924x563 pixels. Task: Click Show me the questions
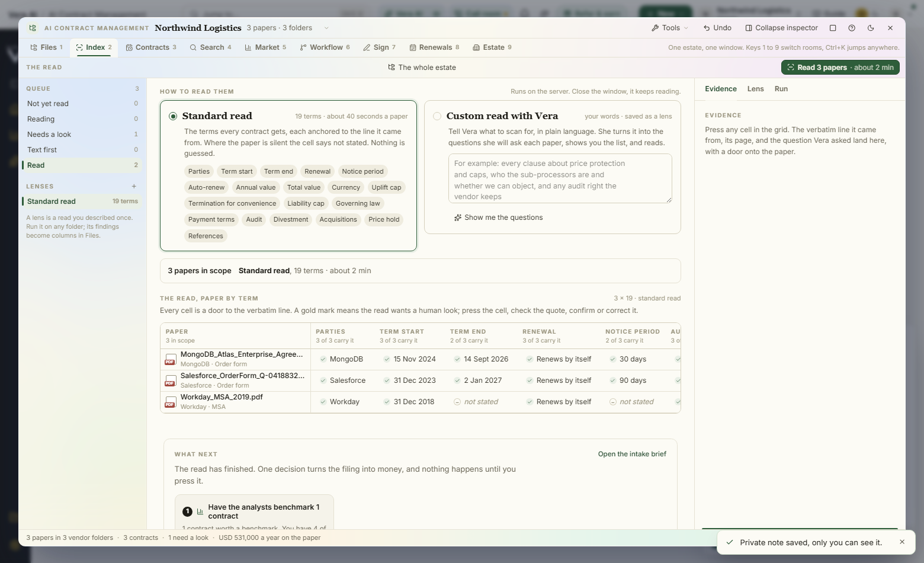498,217
